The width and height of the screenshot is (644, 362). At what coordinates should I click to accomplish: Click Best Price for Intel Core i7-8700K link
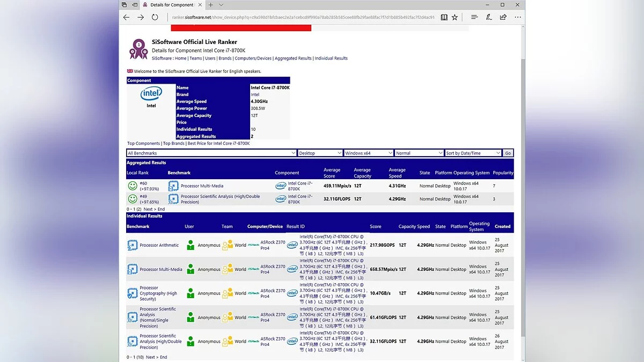pos(218,144)
